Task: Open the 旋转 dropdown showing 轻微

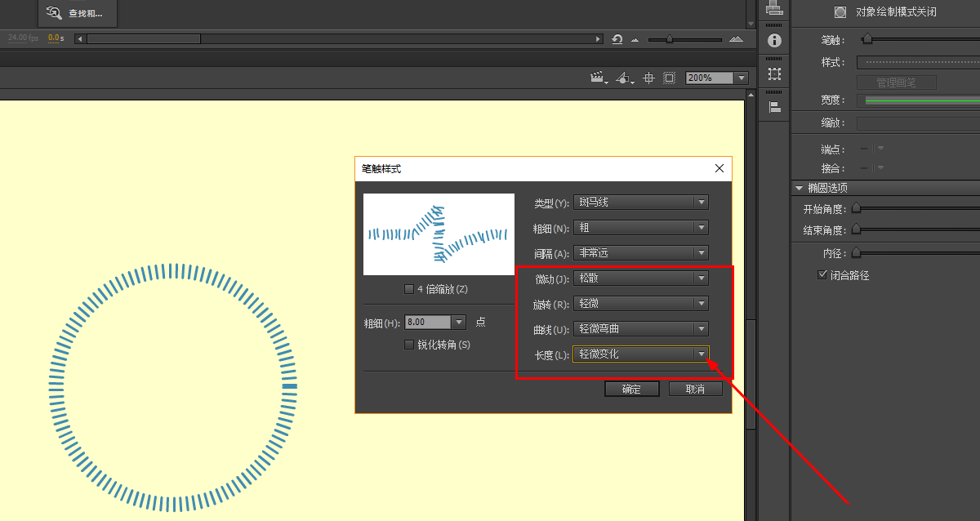Action: 640,304
